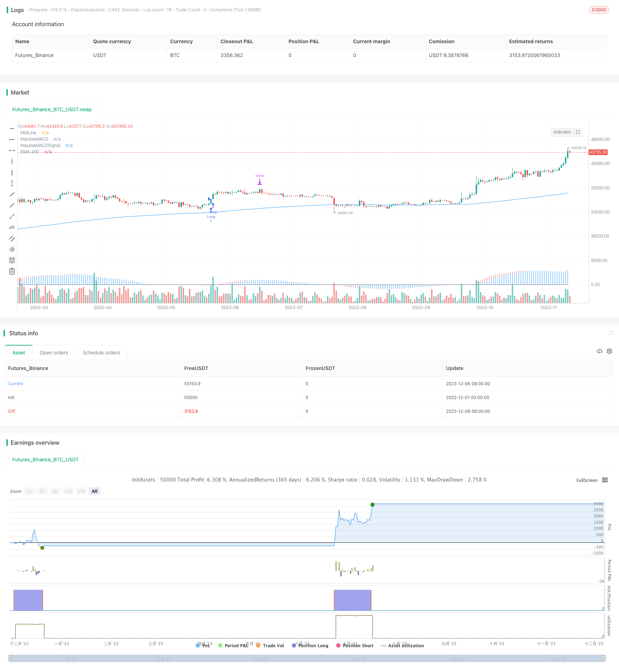619x672 pixels.
Task: Select the vertical ray line tool
Action: click(x=12, y=172)
